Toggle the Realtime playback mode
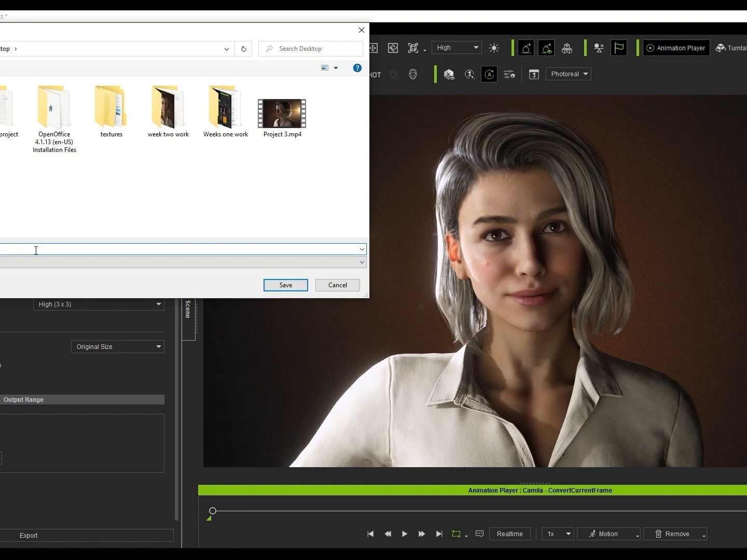This screenshot has width=747, height=560. 509,534
